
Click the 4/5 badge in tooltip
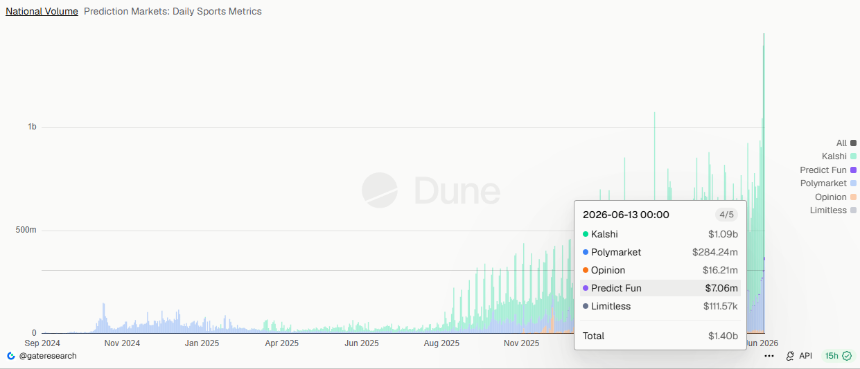[x=726, y=214]
